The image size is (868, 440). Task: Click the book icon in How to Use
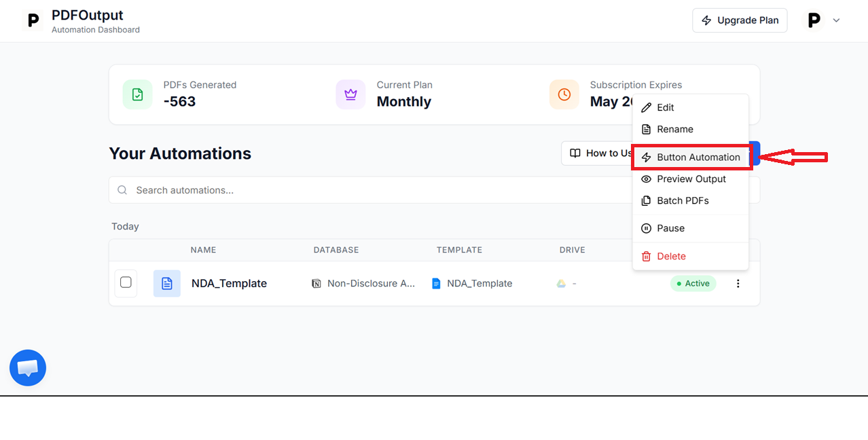[575, 153]
